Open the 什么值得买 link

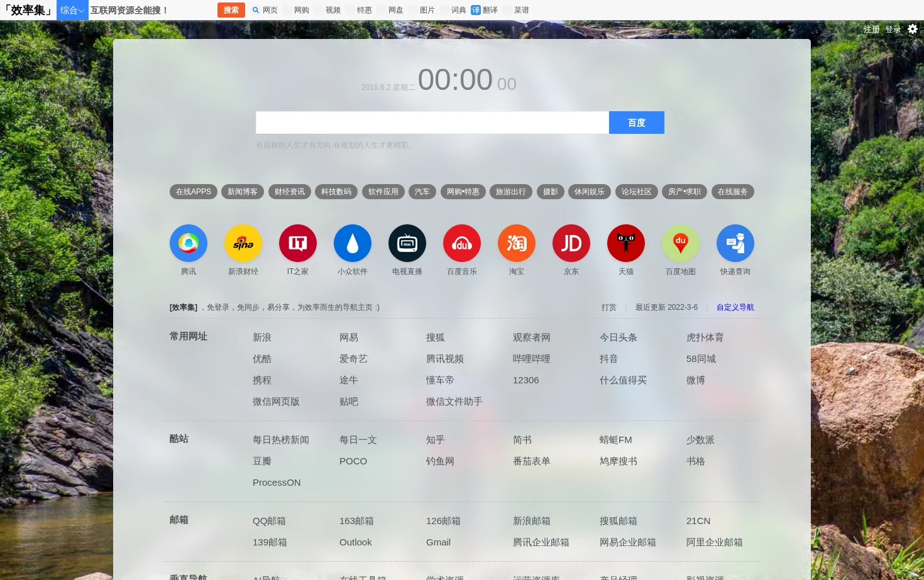pyautogui.click(x=624, y=380)
